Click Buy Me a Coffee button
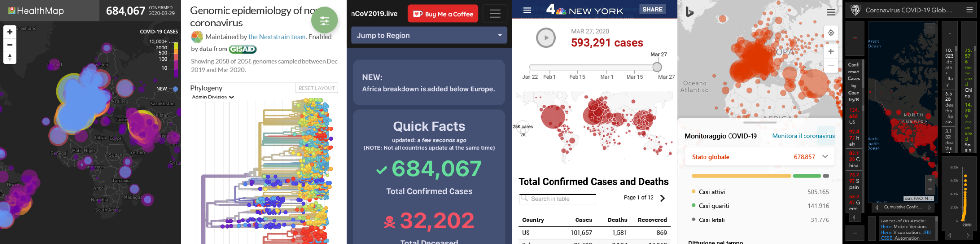 (x=443, y=14)
